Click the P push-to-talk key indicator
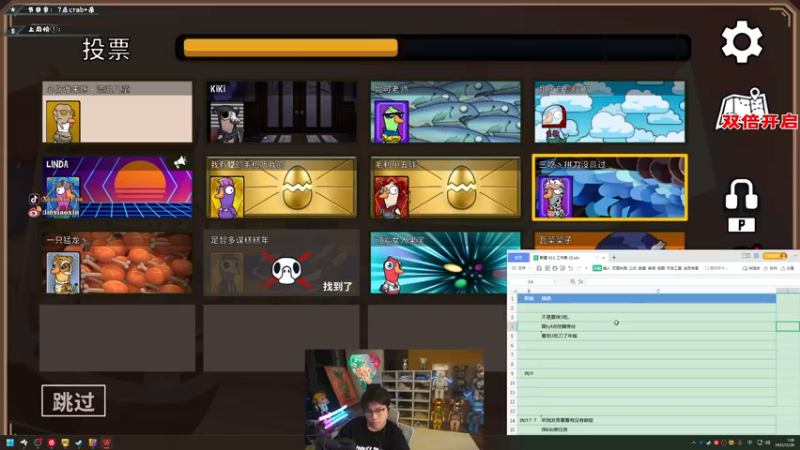 741,225
